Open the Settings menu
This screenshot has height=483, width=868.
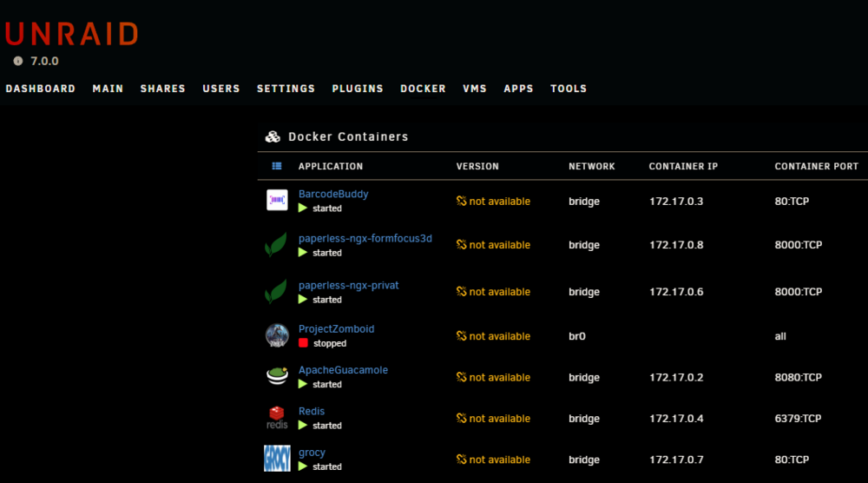(286, 89)
